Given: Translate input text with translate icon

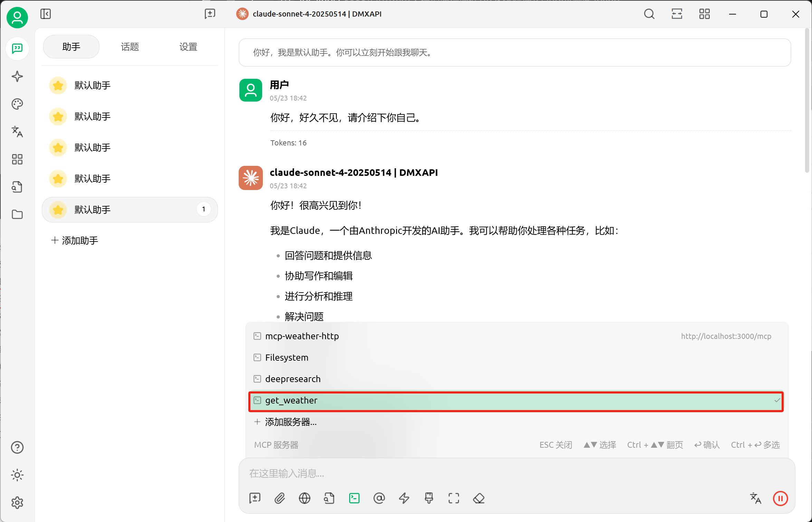Looking at the screenshot, I should pyautogui.click(x=756, y=498).
